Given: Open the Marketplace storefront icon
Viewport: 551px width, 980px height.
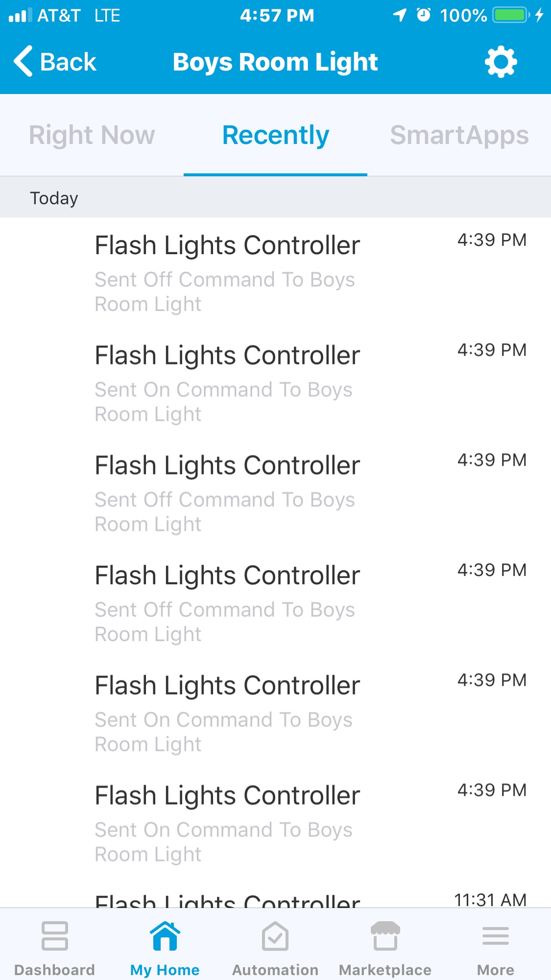Looking at the screenshot, I should pos(385,936).
